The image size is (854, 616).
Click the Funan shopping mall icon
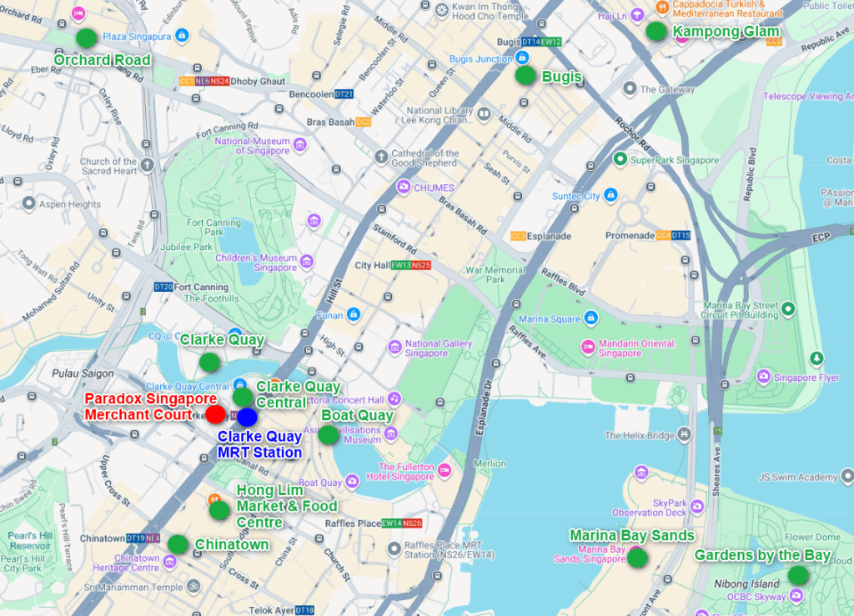[353, 315]
